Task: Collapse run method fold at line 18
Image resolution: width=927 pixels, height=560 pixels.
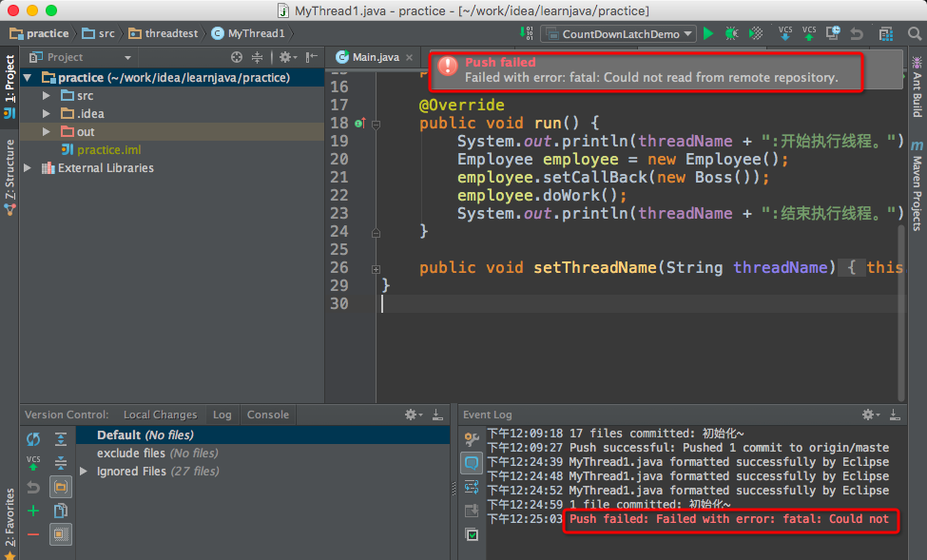Action: click(376, 125)
